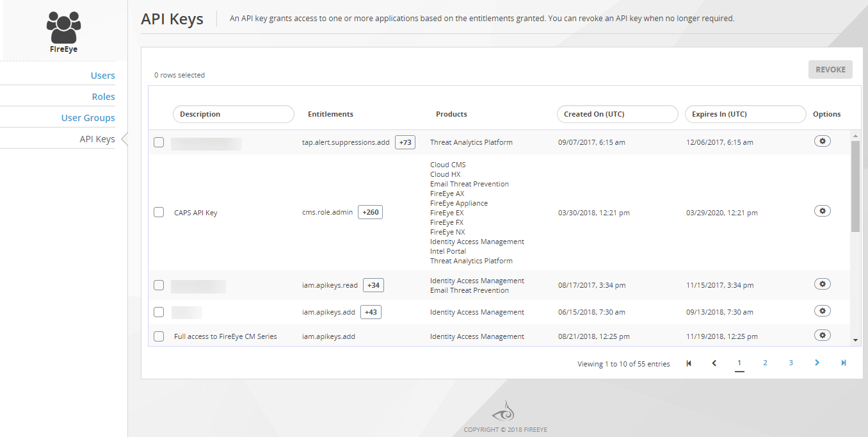Click 08/17/2017, 3:34 pm created date
This screenshot has width=868, height=437.
591,285
